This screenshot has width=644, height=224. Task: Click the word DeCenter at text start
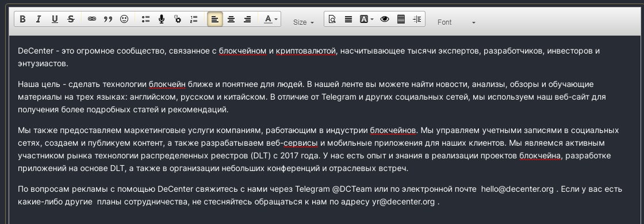pos(36,51)
